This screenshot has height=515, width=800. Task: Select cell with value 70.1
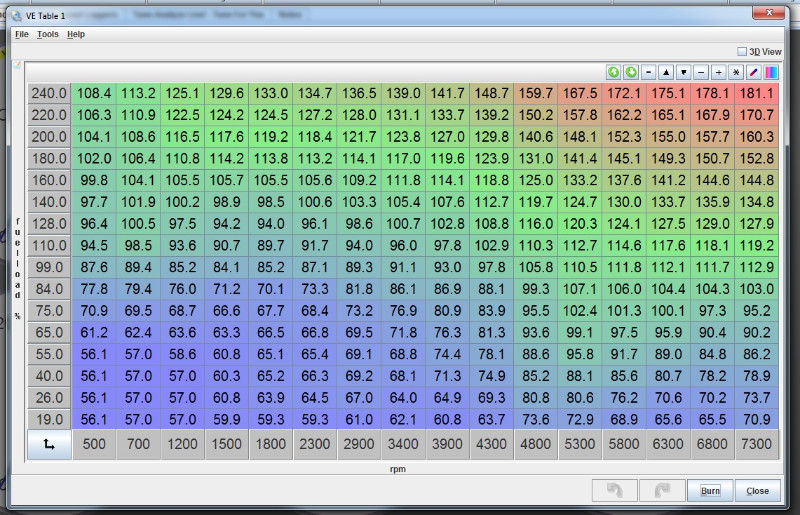pos(271,289)
